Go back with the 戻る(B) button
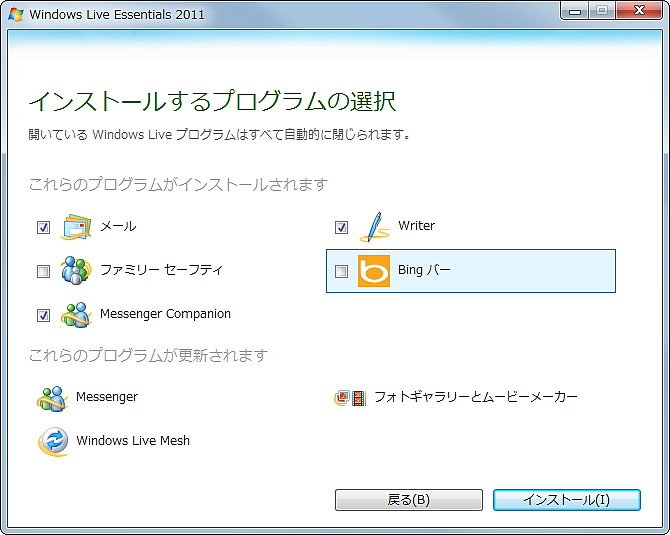 (x=408, y=500)
